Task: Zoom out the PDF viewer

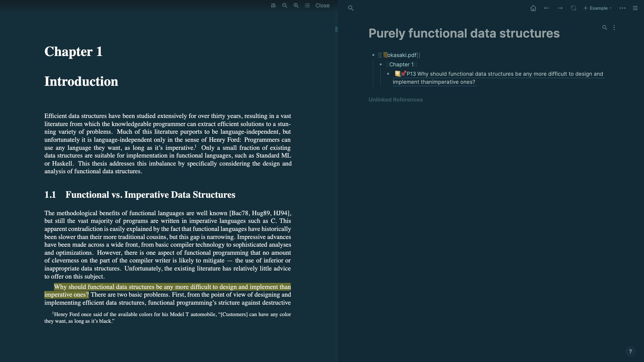Action: (x=285, y=5)
